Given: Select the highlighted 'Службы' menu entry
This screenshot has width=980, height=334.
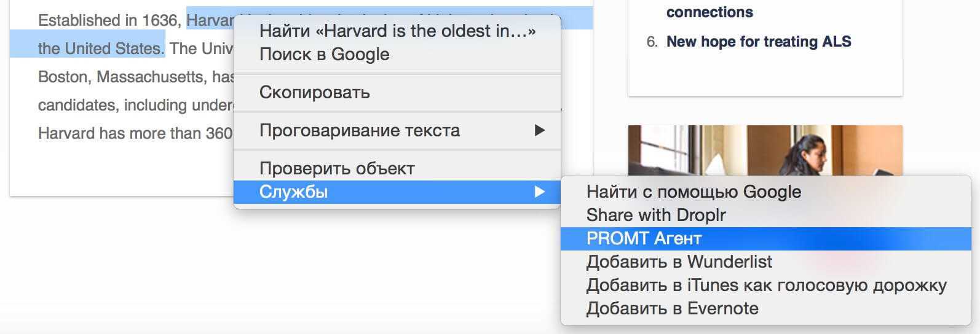Looking at the screenshot, I should 397,192.
